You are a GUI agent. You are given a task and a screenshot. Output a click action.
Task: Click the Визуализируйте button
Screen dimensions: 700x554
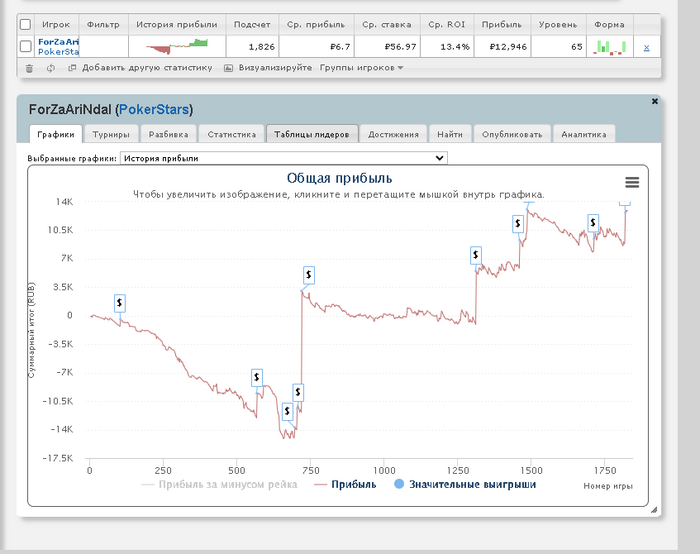tap(275, 68)
